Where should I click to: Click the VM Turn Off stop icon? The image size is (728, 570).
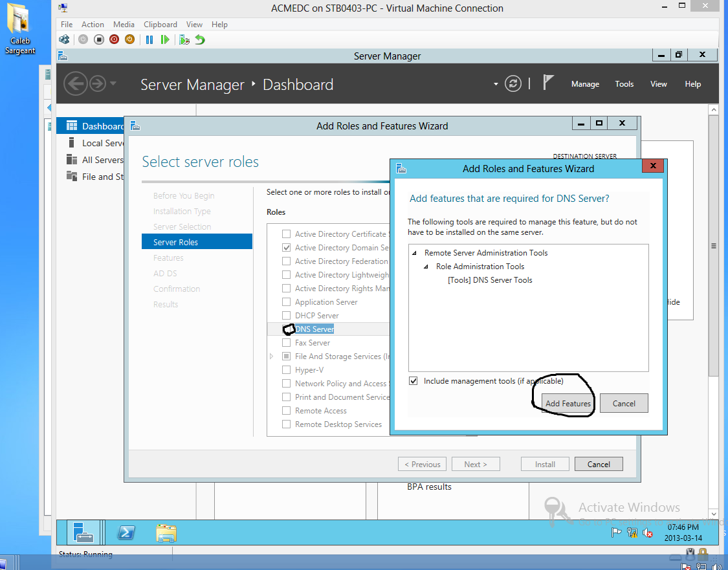(98, 40)
